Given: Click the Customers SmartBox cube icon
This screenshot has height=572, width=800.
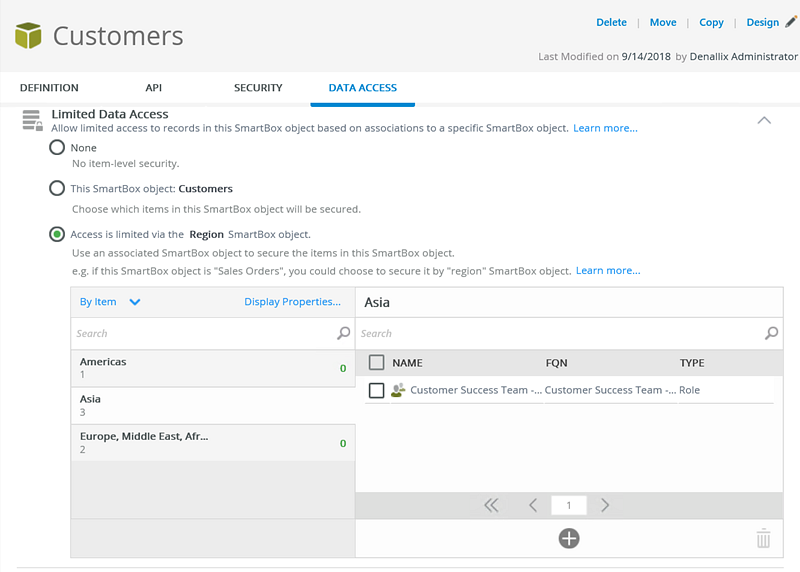Looking at the screenshot, I should (28, 36).
